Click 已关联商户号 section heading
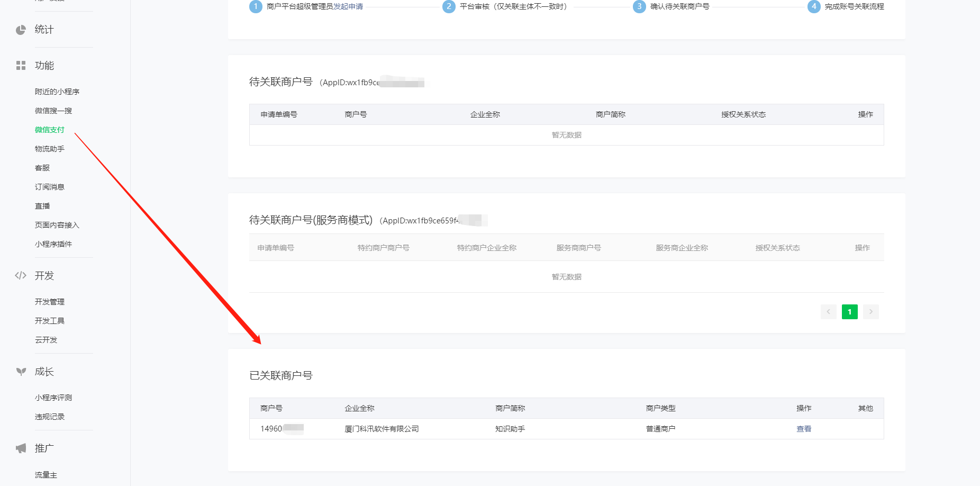 [x=281, y=375]
